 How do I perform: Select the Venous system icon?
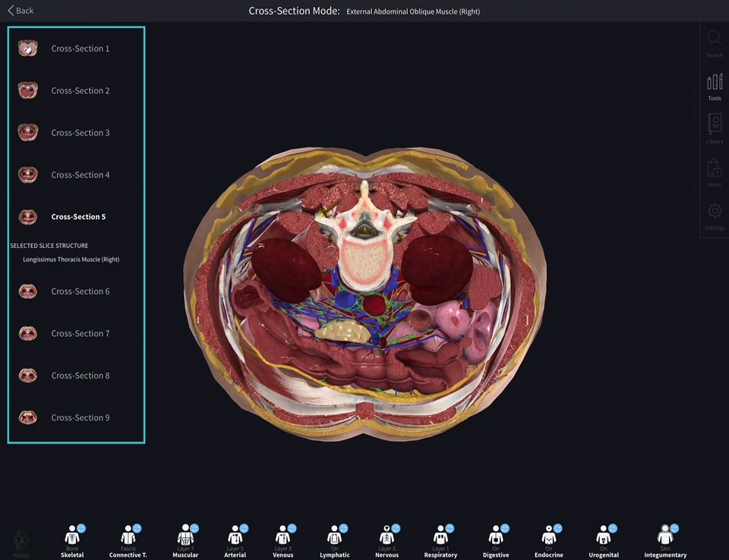tap(282, 536)
